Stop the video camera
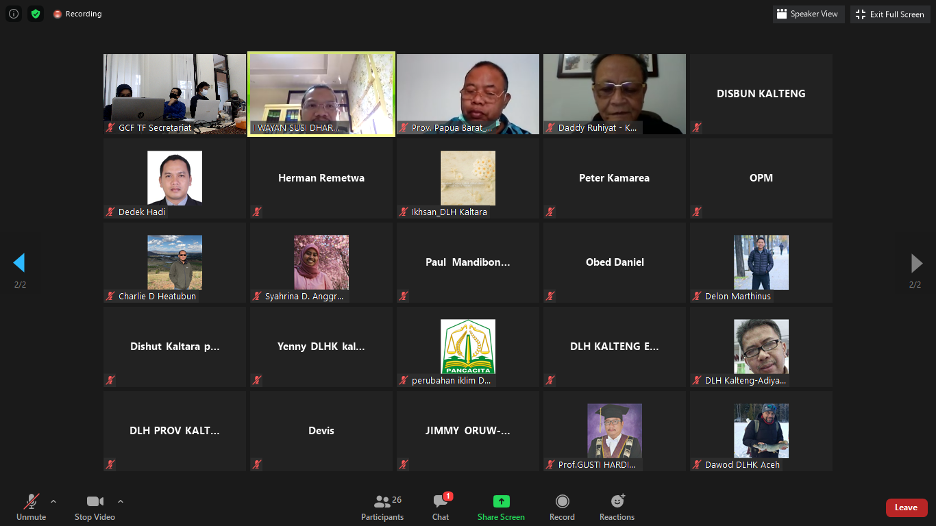The image size is (936, 526). (95, 501)
